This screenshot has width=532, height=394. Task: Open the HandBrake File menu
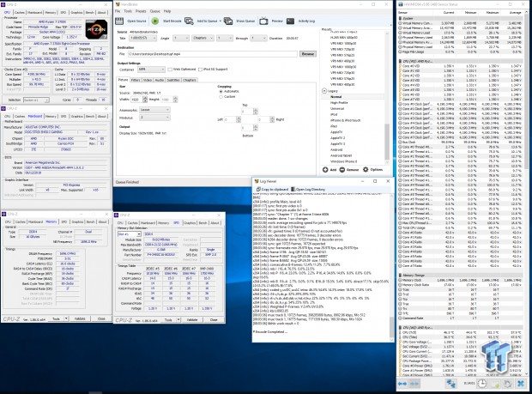(118, 11)
